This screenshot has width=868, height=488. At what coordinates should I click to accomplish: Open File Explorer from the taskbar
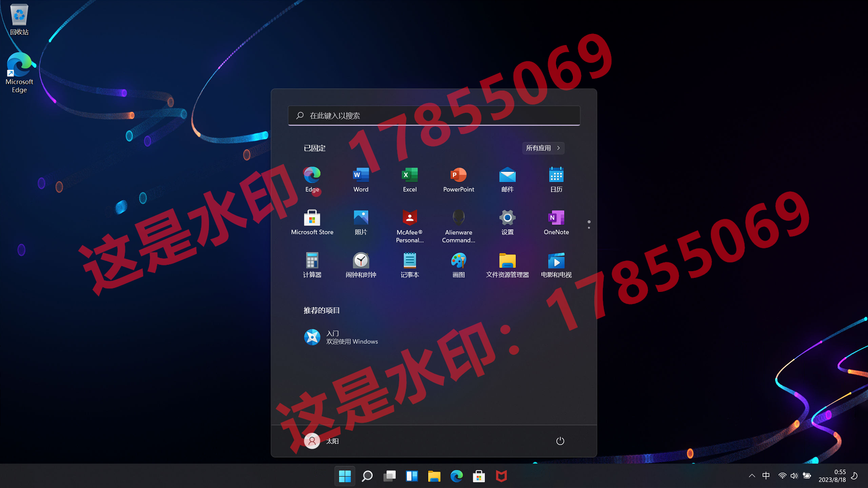[x=434, y=476]
